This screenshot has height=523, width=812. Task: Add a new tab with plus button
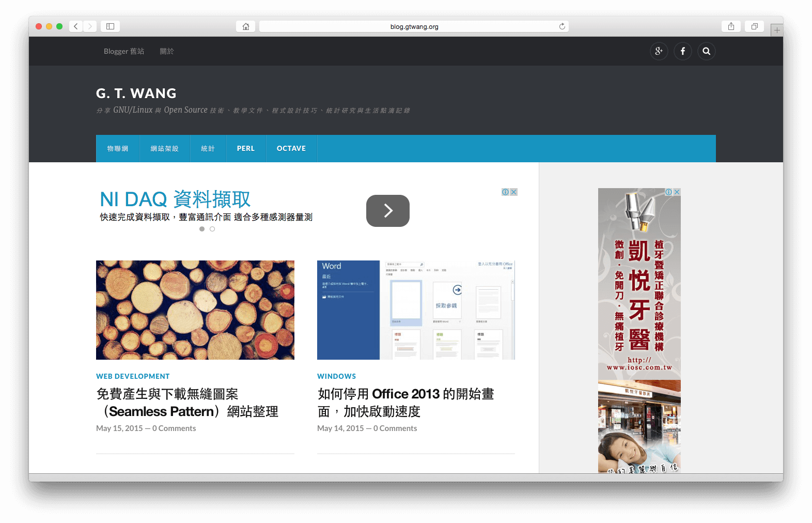click(777, 30)
